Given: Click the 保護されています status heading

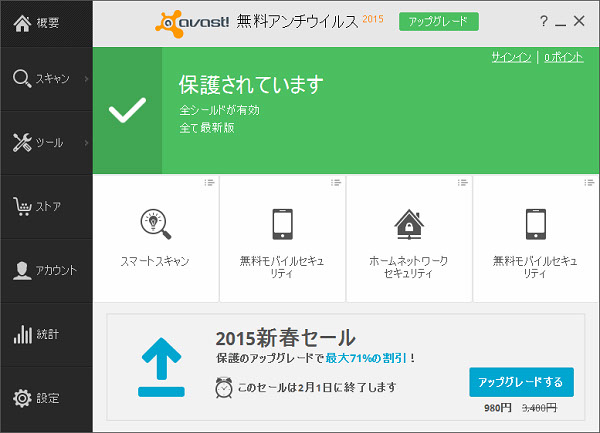Looking at the screenshot, I should (251, 85).
